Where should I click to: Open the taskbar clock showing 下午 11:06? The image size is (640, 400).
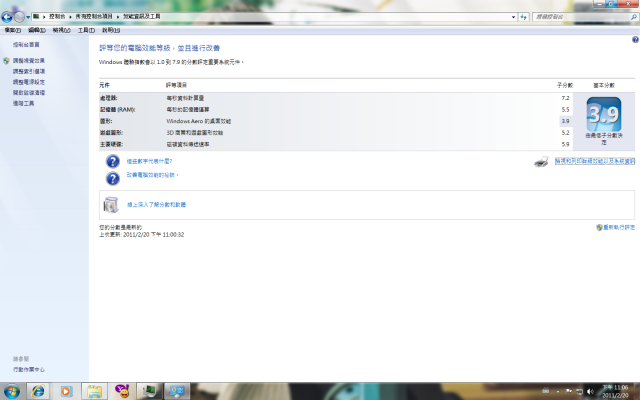615,391
